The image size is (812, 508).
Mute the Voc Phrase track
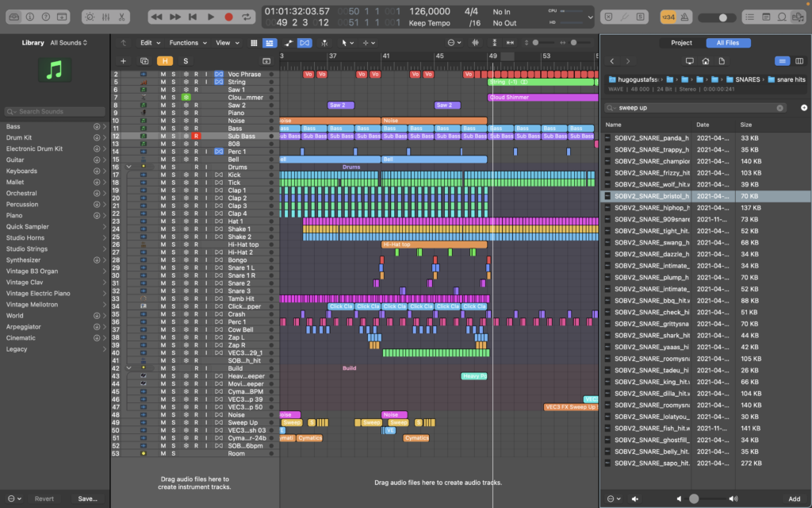tap(163, 74)
